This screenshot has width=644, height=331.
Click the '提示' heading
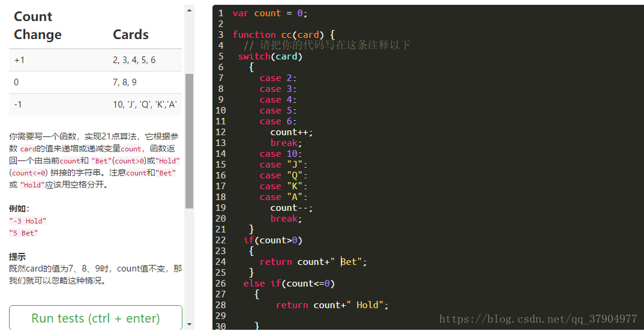point(17,257)
